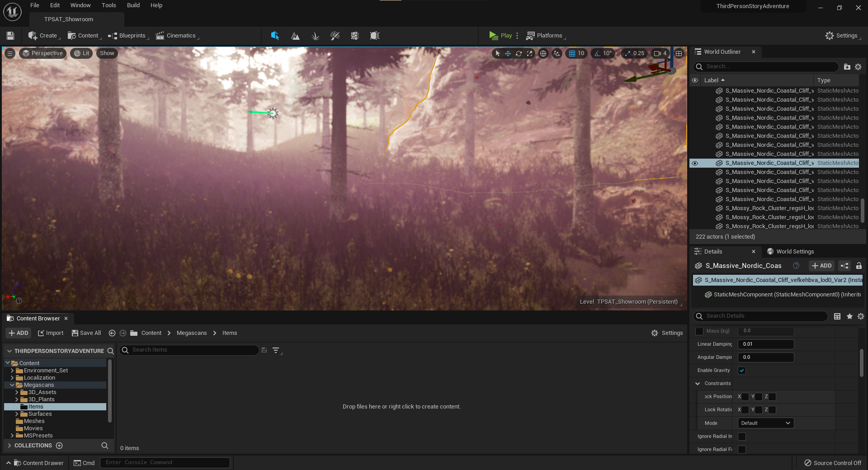The height and width of the screenshot is (470, 868).
Task: Add new folder in World Outliner
Action: pyautogui.click(x=847, y=66)
